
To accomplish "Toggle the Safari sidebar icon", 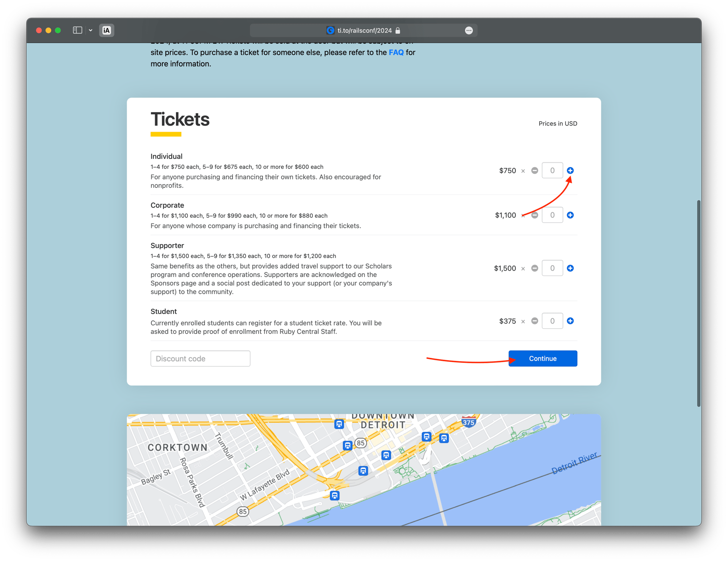I will pyautogui.click(x=77, y=30).
